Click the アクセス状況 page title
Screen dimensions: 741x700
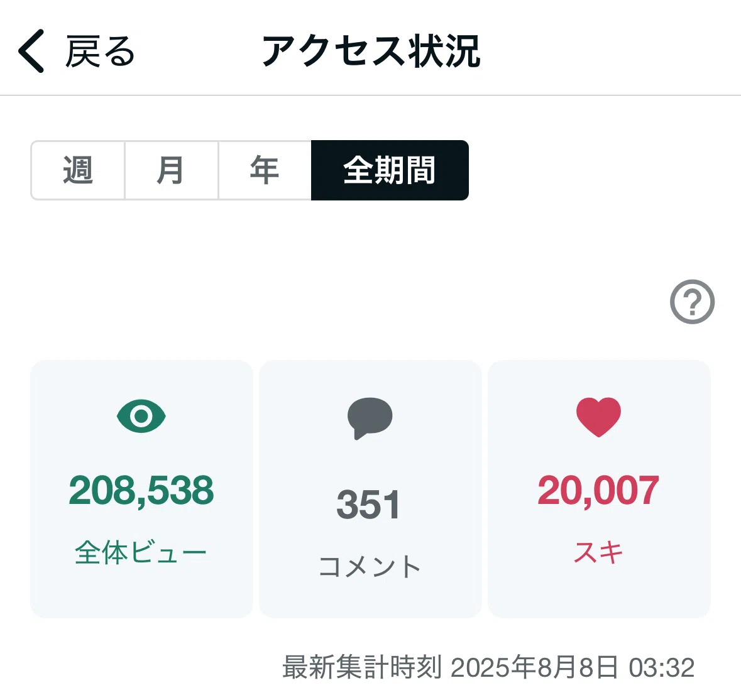(371, 51)
